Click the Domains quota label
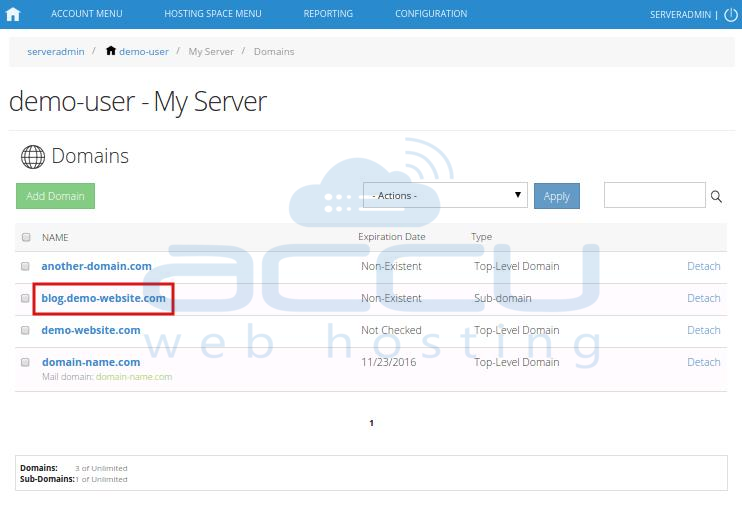The image size is (742, 505). click(39, 468)
